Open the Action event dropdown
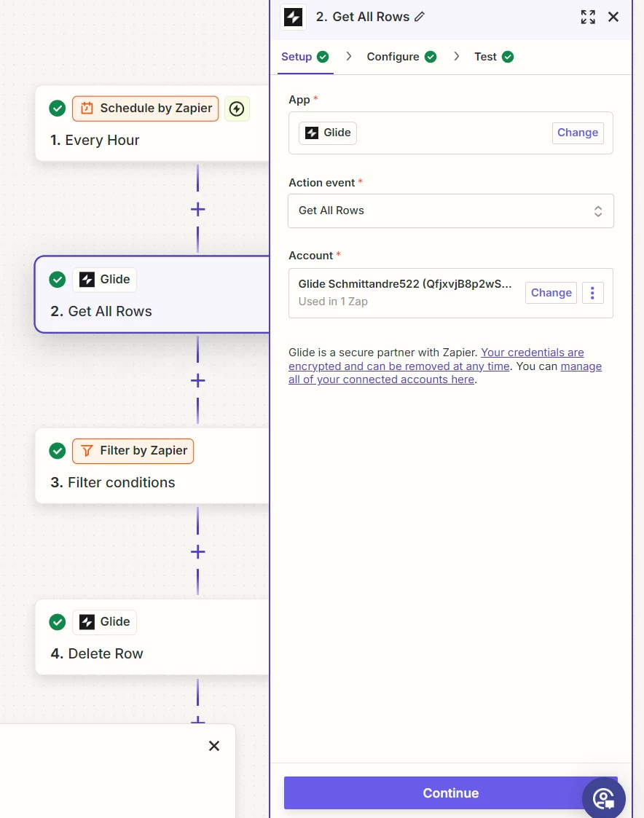 451,211
